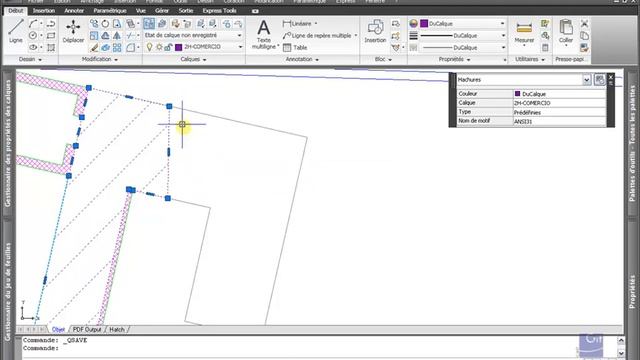Open the DuCalque lineweight dropdown

click(x=502, y=36)
